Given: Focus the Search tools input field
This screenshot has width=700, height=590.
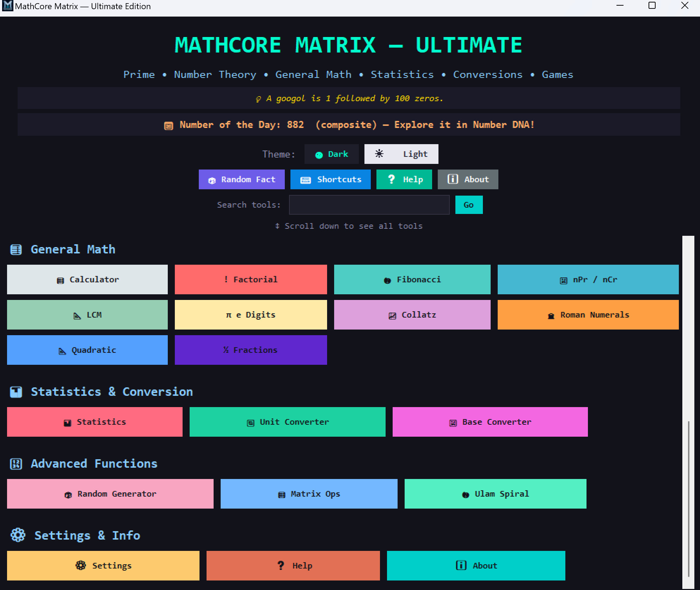Looking at the screenshot, I should (x=369, y=205).
